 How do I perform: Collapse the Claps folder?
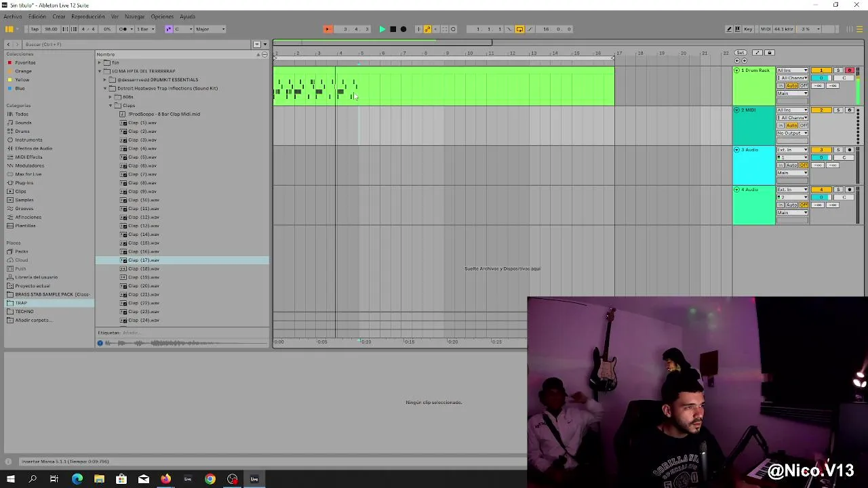(x=111, y=106)
